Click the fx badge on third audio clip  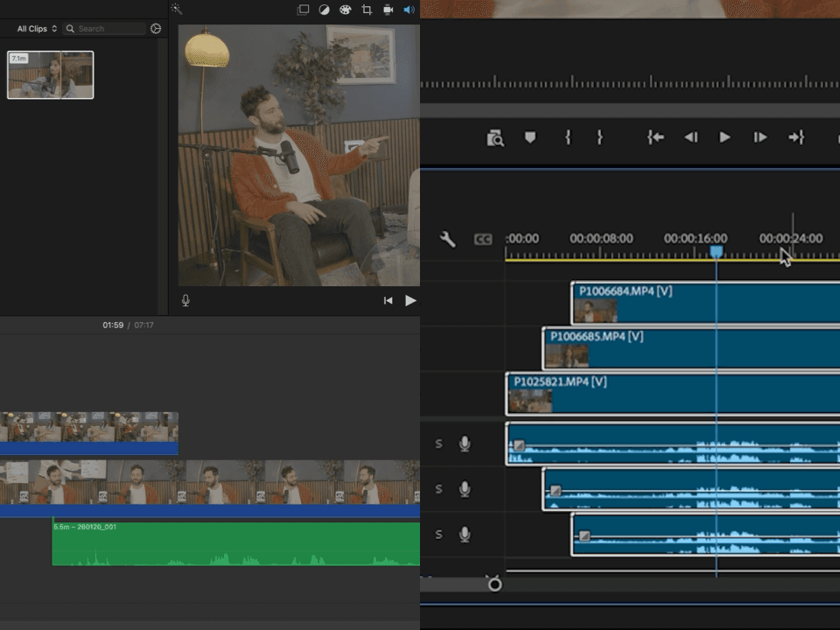click(584, 535)
